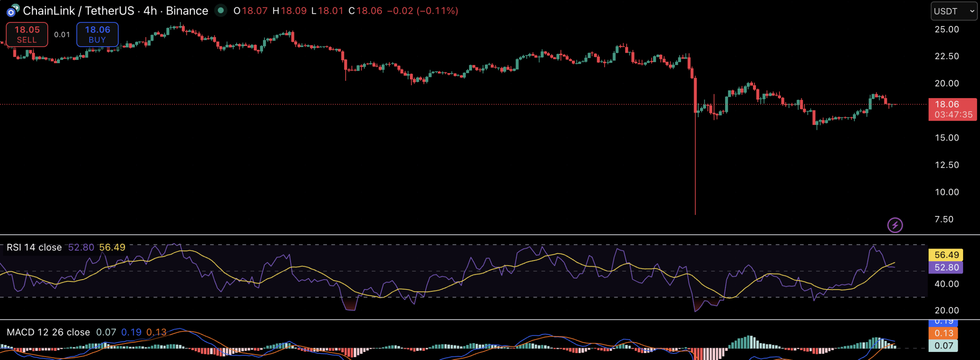Screen dimensions: 980x360
Task: Click the red current price label with countdown 03:47:35
Action: pyautogui.click(x=952, y=110)
